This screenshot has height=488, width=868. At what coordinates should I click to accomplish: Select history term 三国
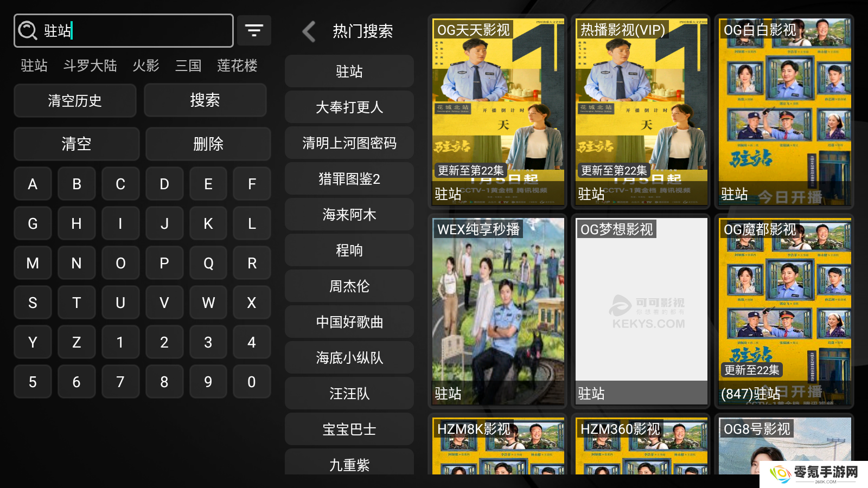pos(188,66)
